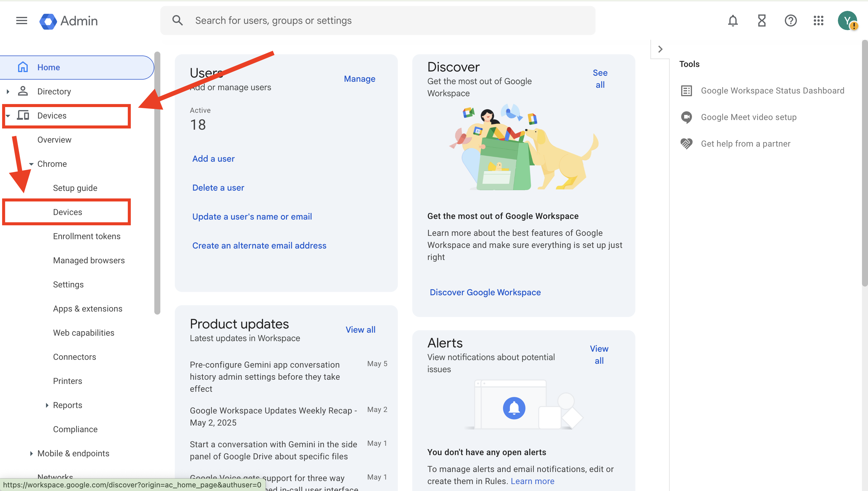Click See all in Discover card

point(600,79)
